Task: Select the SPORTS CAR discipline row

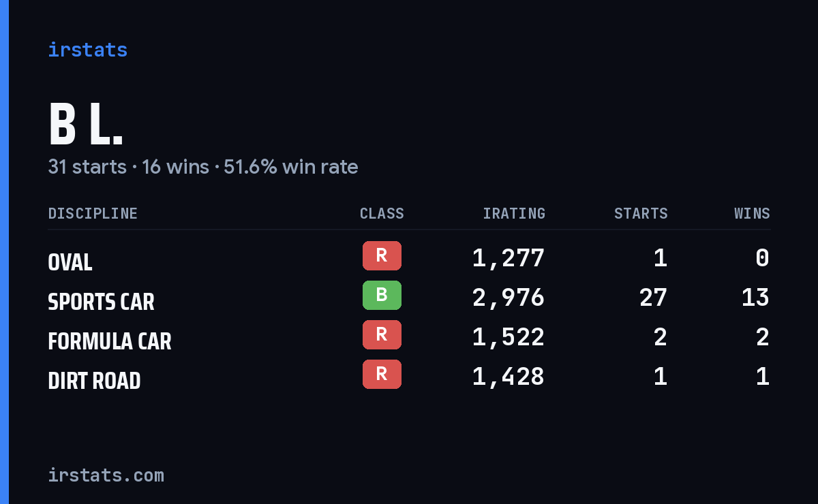Action: pyautogui.click(x=409, y=297)
